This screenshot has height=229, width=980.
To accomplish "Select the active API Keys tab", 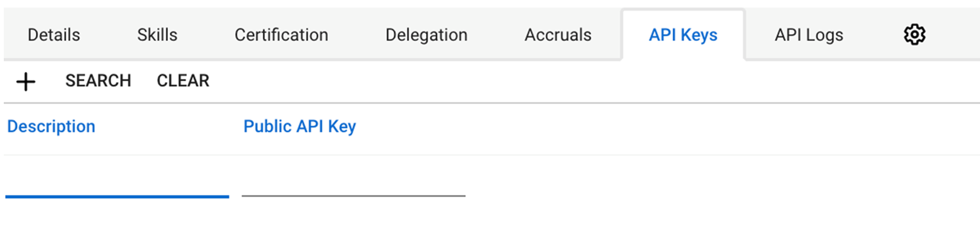I will tap(683, 35).
